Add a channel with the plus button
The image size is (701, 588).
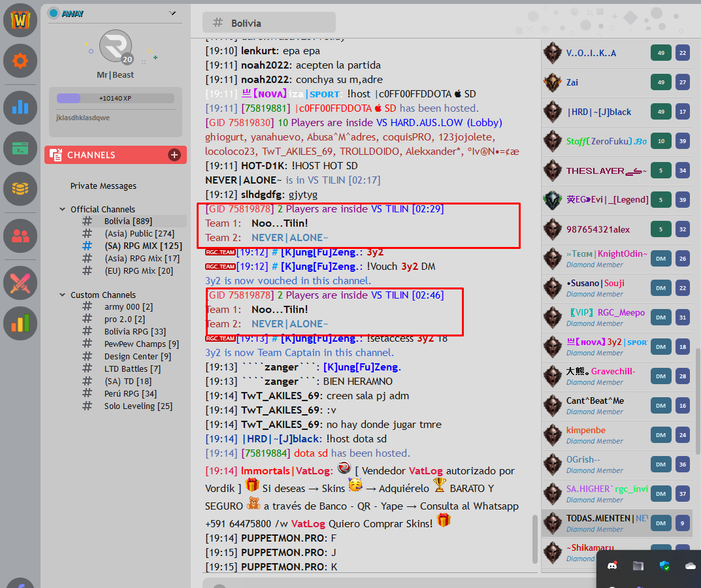pyautogui.click(x=174, y=155)
